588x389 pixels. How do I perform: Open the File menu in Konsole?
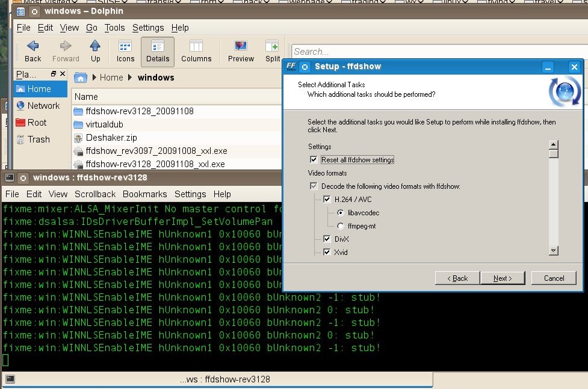click(12, 194)
